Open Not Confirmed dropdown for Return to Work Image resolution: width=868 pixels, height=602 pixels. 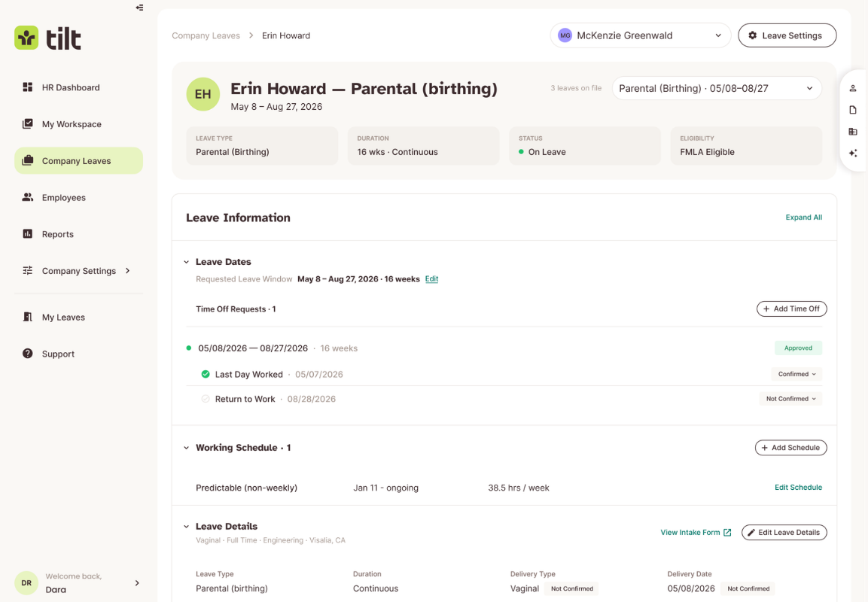pyautogui.click(x=790, y=398)
